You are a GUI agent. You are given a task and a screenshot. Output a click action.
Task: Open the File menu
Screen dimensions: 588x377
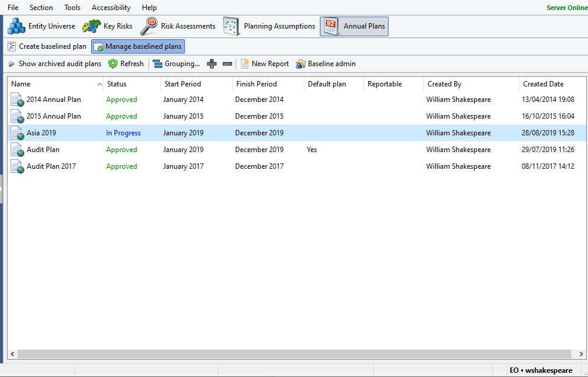(13, 8)
